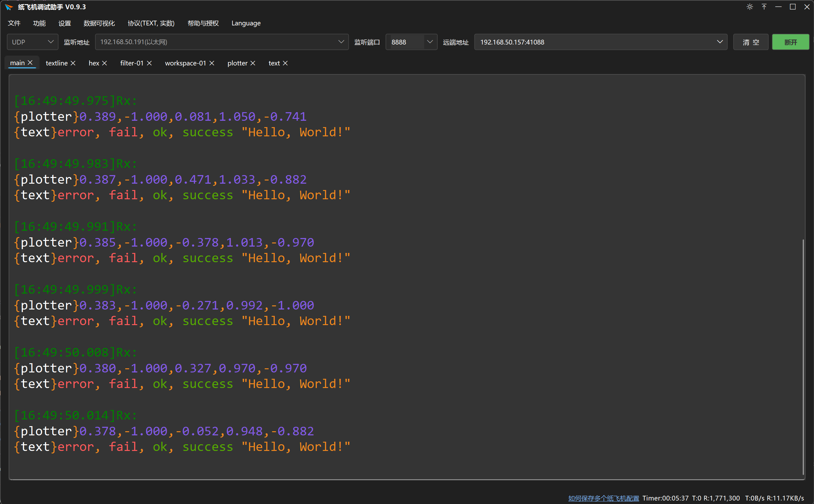This screenshot has height=504, width=814.
Task: Click plotter line starting with 0.378
Action: click(x=164, y=431)
